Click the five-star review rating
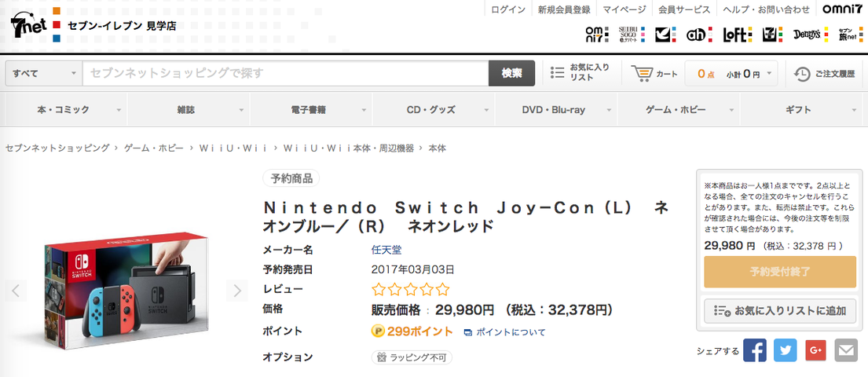This screenshot has width=868, height=377. pyautogui.click(x=410, y=289)
